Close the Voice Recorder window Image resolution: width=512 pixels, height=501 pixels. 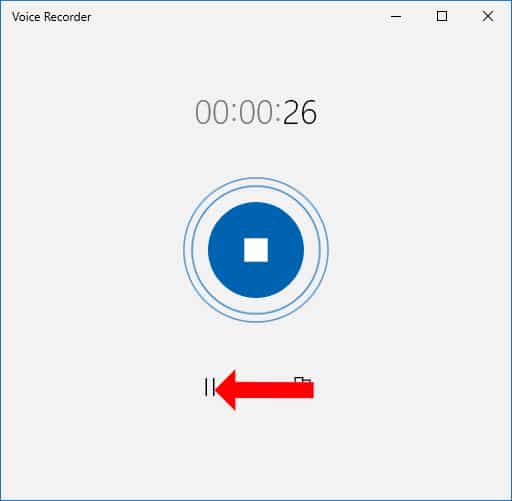click(488, 16)
